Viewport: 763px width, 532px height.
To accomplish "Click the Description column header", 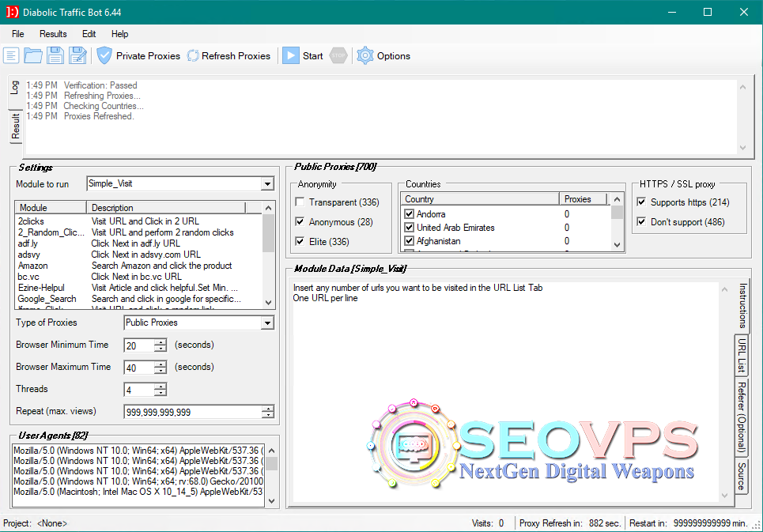I will [x=166, y=208].
